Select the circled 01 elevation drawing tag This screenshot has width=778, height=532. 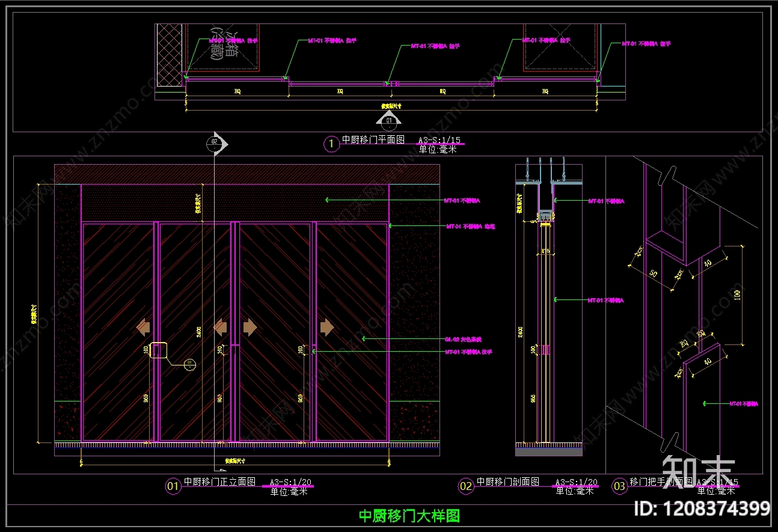click(173, 486)
